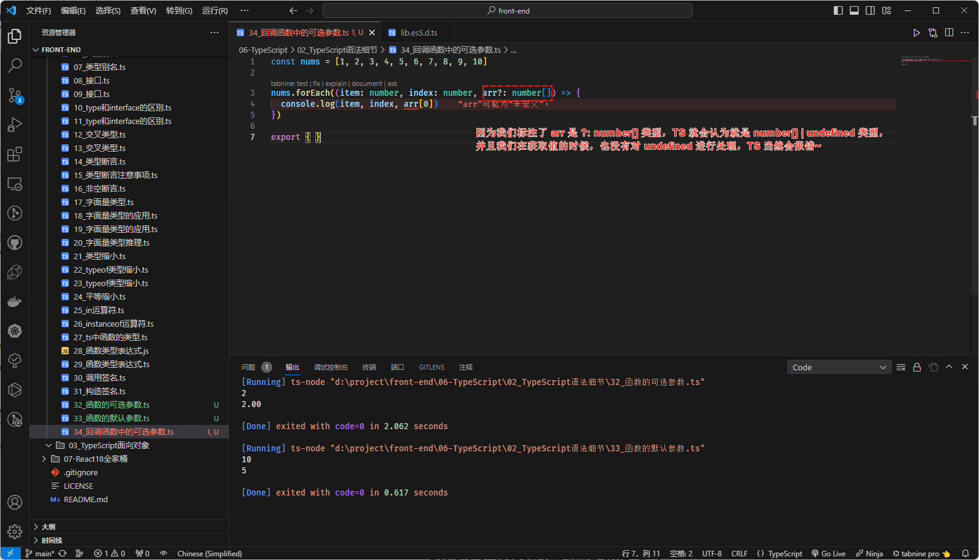Toggle the bottom panel layout button

point(854,10)
